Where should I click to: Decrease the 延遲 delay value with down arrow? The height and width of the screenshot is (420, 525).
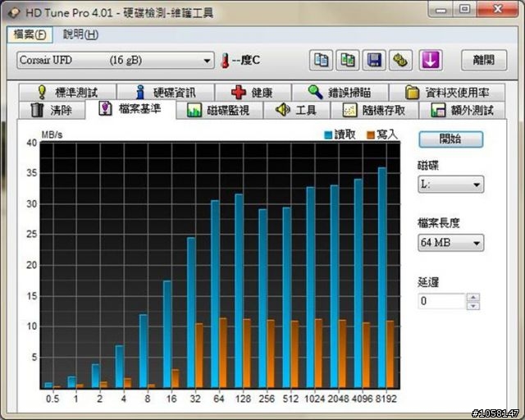pyautogui.click(x=473, y=305)
